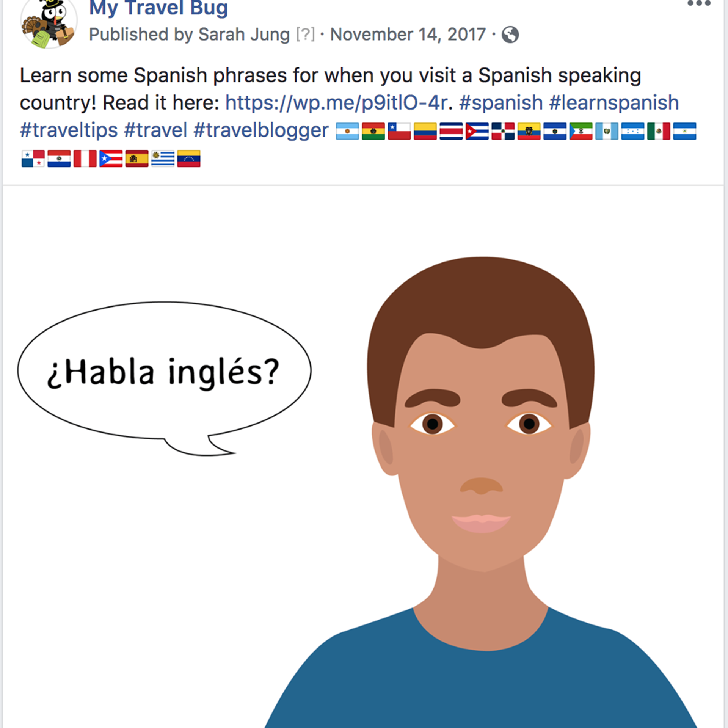Open the #travel hashtag

click(155, 130)
